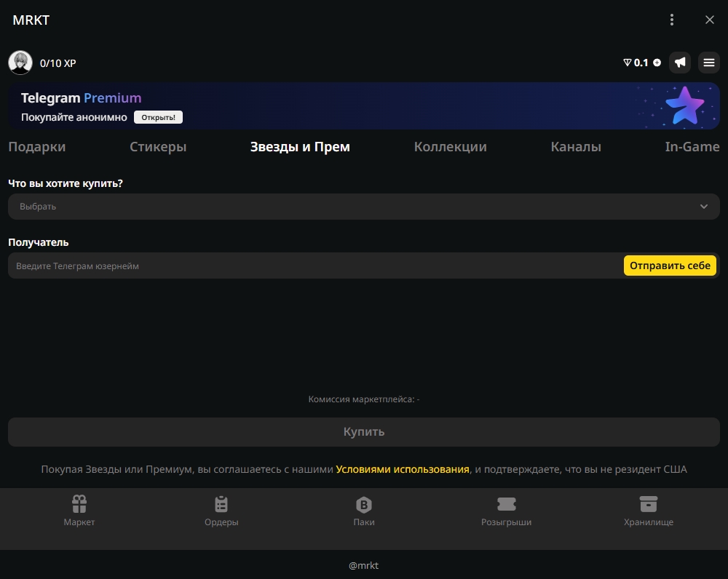Open the hamburger menu icon

click(x=709, y=63)
